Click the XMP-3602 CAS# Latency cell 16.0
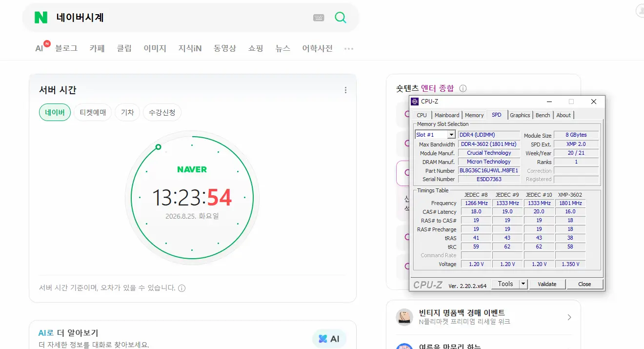The height and width of the screenshot is (349, 644). (x=570, y=212)
